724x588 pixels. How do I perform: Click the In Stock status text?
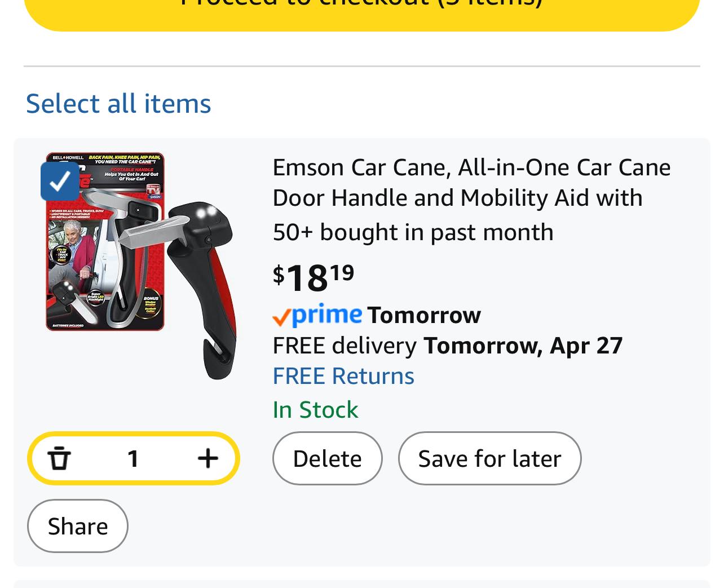coord(315,410)
